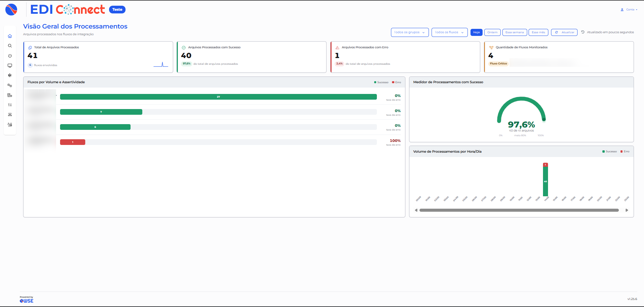
Task: Click the green bar showing 27 files
Action: point(218,97)
